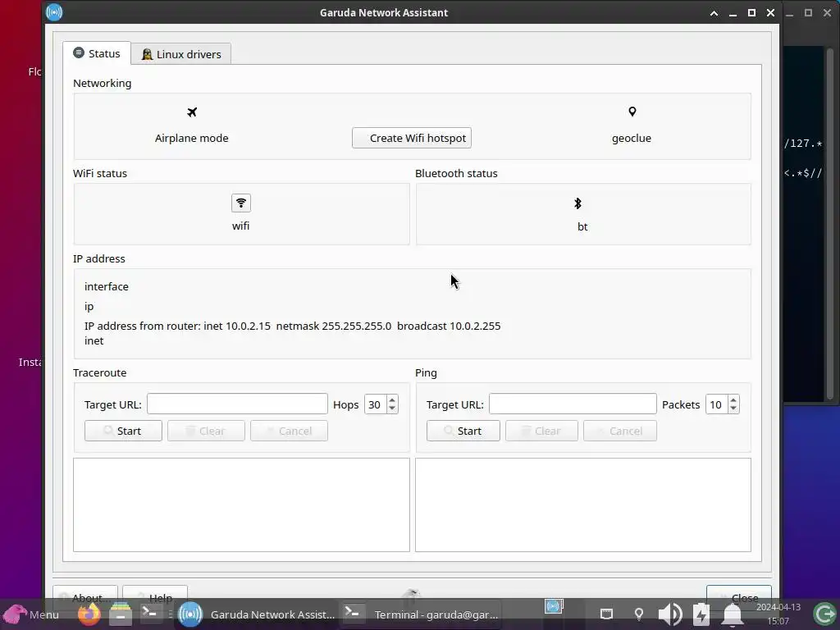This screenshot has height=630, width=840.
Task: Focus the Ping Target URL field
Action: point(573,404)
